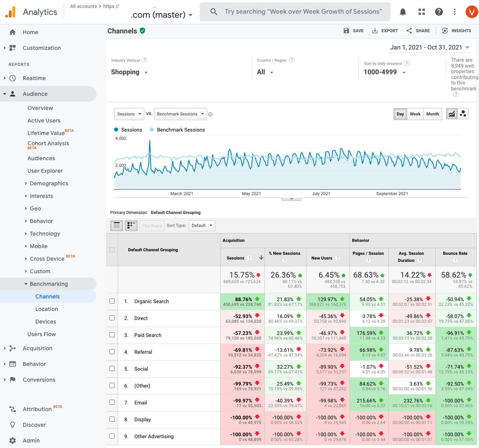Share this report

point(417,31)
